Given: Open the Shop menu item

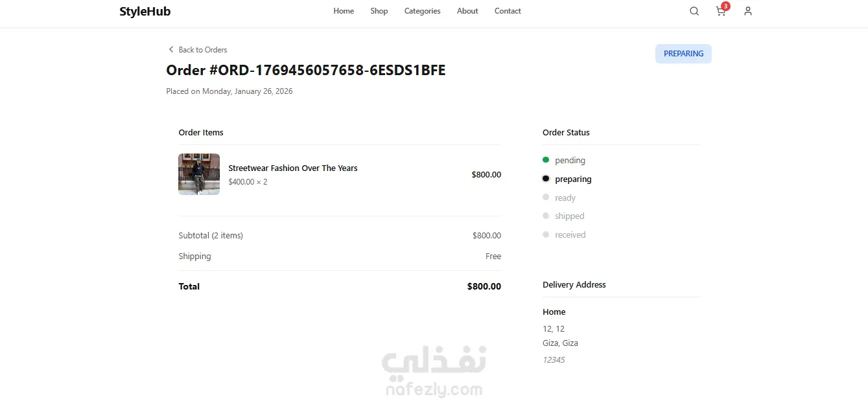Looking at the screenshot, I should [379, 11].
